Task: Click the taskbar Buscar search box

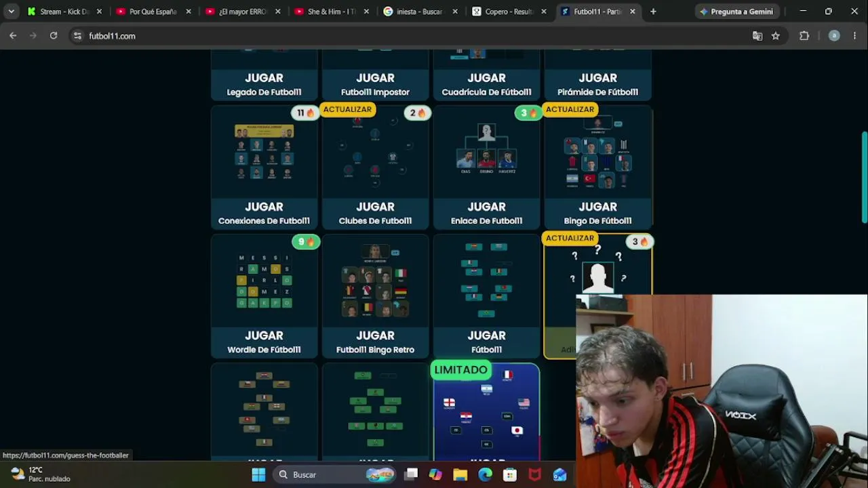Action: click(x=334, y=474)
